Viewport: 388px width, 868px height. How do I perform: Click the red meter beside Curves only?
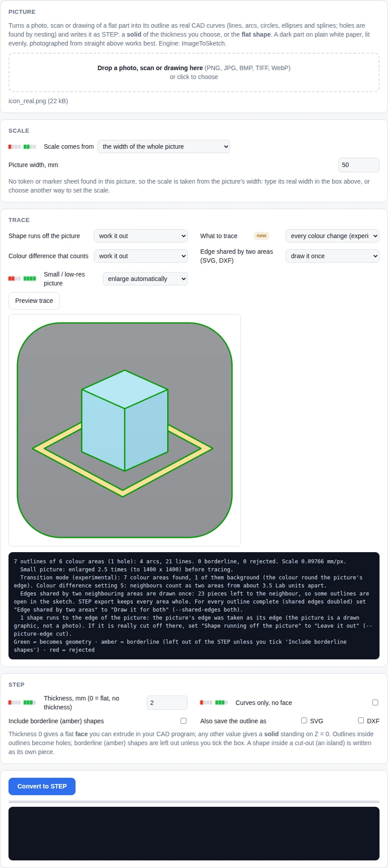(206, 703)
